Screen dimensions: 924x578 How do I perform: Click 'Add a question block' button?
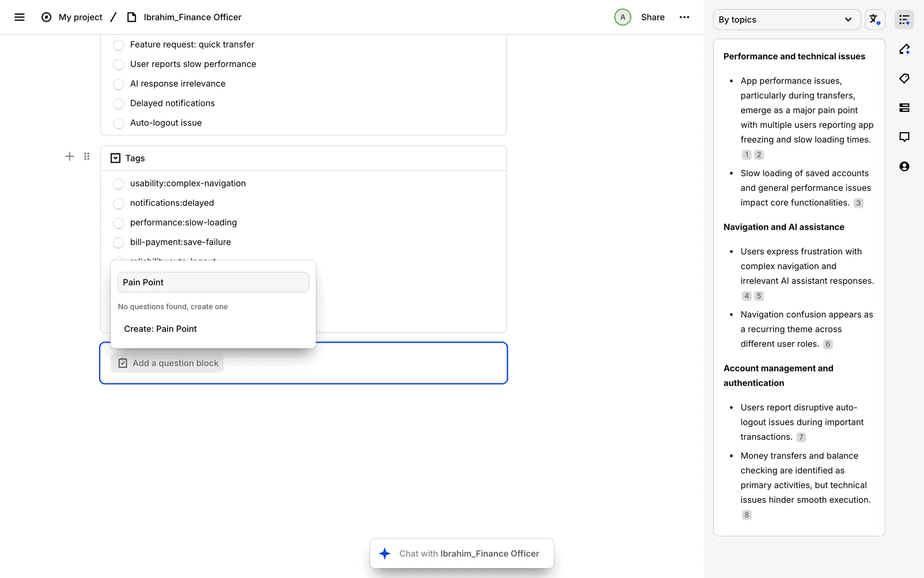click(x=168, y=363)
